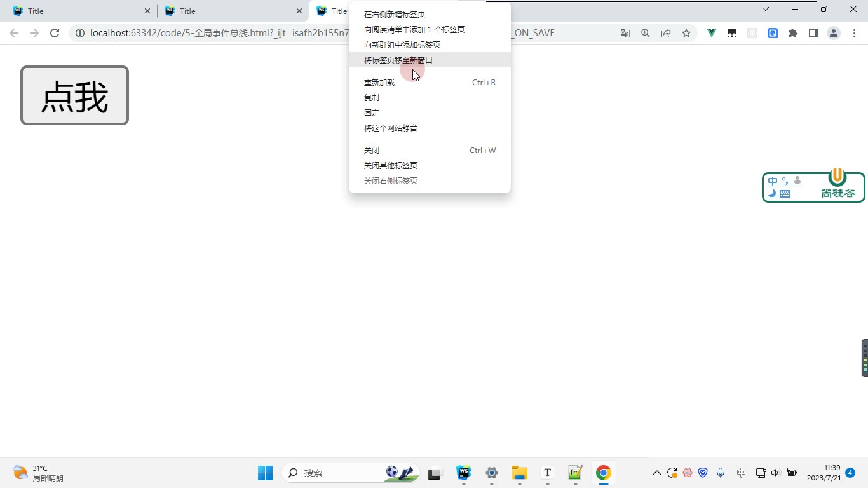Open the Chrome profile avatar
This screenshot has height=488, width=868.
click(x=834, y=33)
